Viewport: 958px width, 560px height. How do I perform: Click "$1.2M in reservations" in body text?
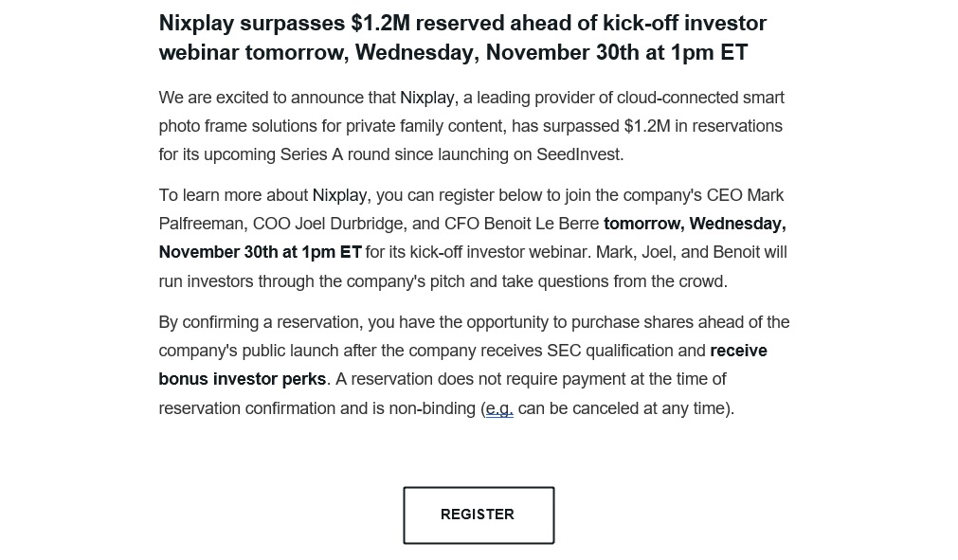click(x=703, y=126)
